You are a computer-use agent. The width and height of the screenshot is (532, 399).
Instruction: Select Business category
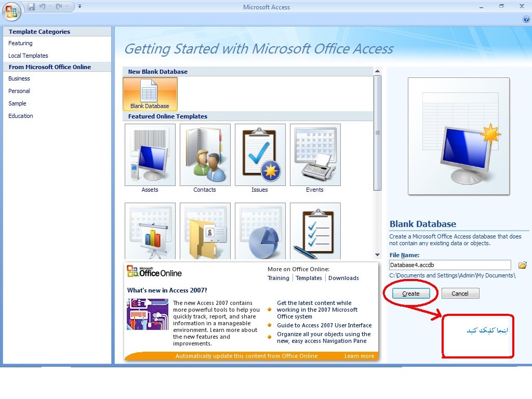[19, 78]
